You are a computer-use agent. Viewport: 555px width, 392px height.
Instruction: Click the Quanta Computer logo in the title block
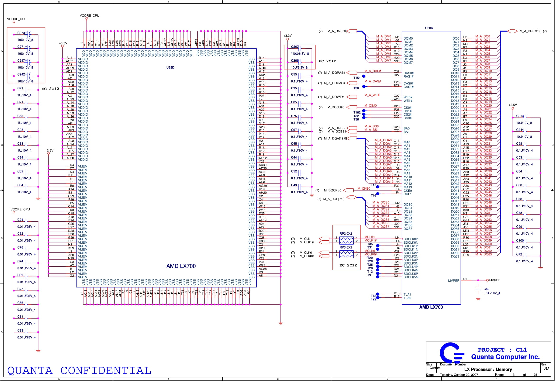click(452, 353)
